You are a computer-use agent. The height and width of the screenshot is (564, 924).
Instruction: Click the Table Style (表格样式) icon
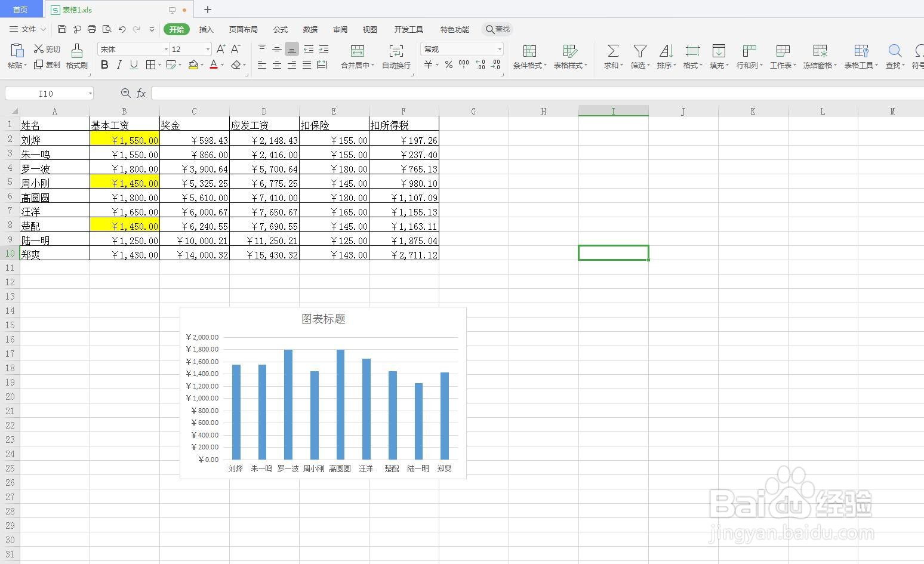570,51
